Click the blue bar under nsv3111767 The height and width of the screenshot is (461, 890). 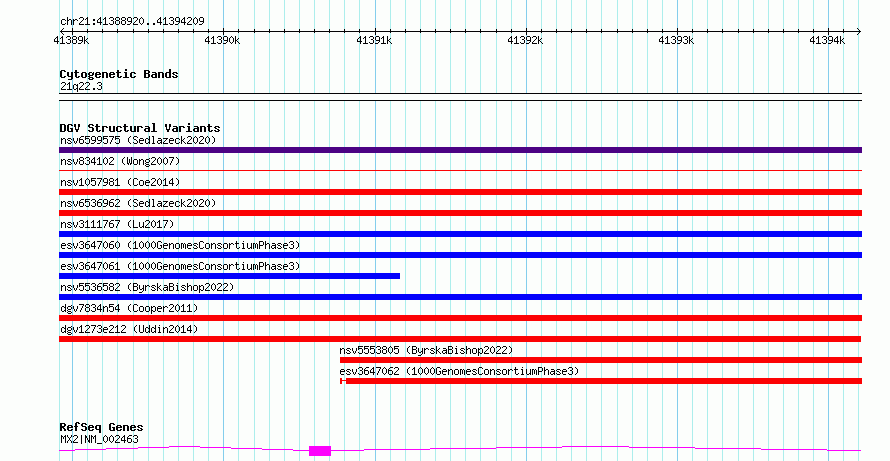(x=460, y=234)
